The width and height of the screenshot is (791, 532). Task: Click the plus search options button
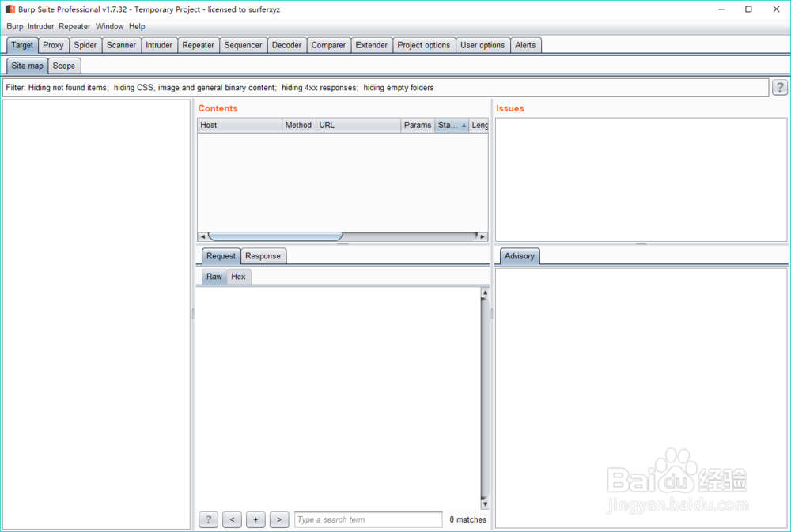(255, 519)
